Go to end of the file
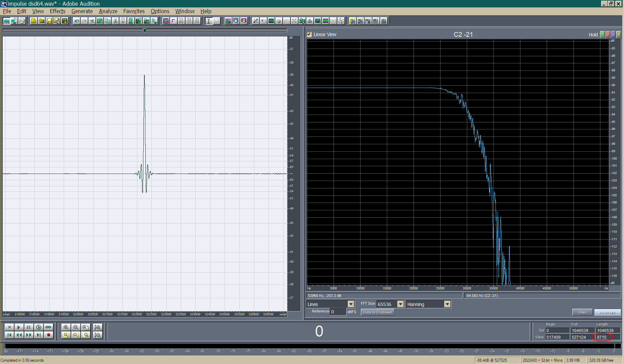Viewport: 624px width, 364px height. [38, 335]
